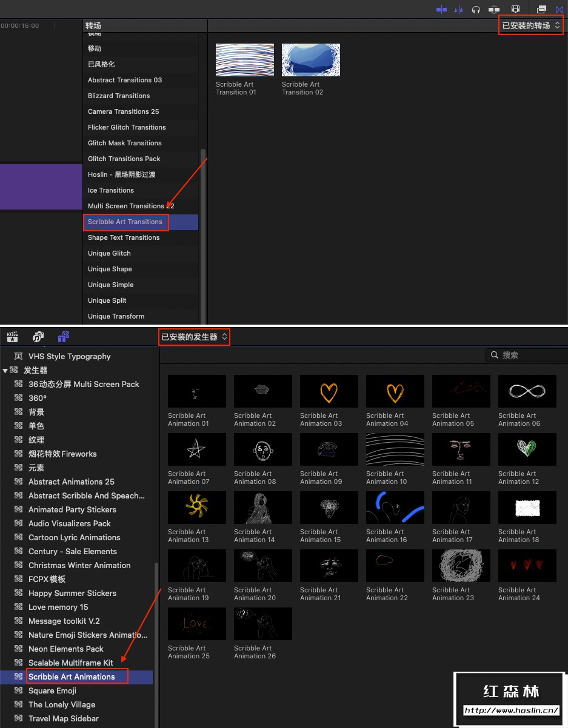Click generator icon beside 元素
Screen dimensions: 568x728
pyautogui.click(x=19, y=468)
